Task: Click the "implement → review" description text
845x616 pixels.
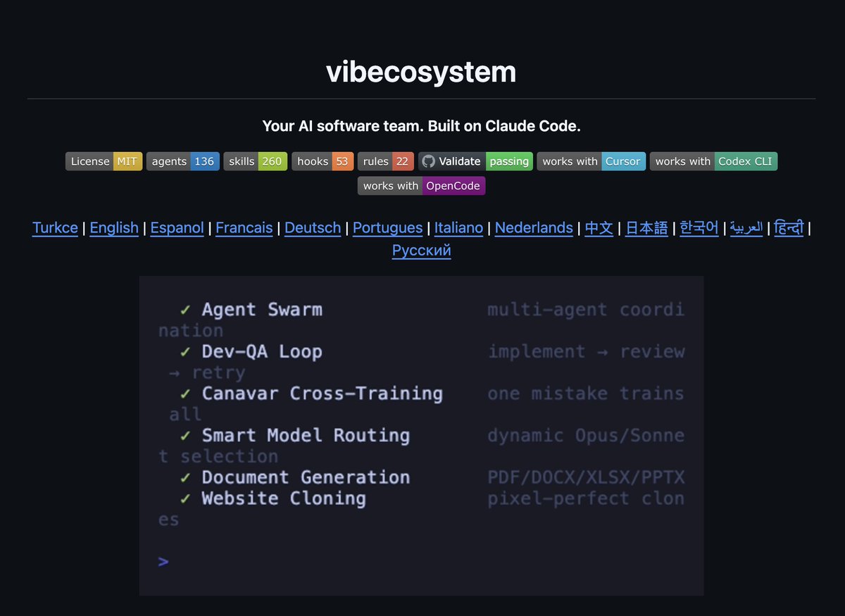Action: pyautogui.click(x=586, y=351)
